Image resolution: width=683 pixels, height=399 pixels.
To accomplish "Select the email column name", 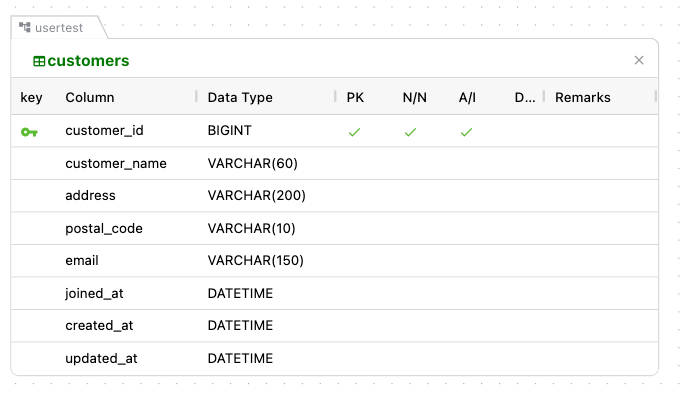I will tap(82, 260).
